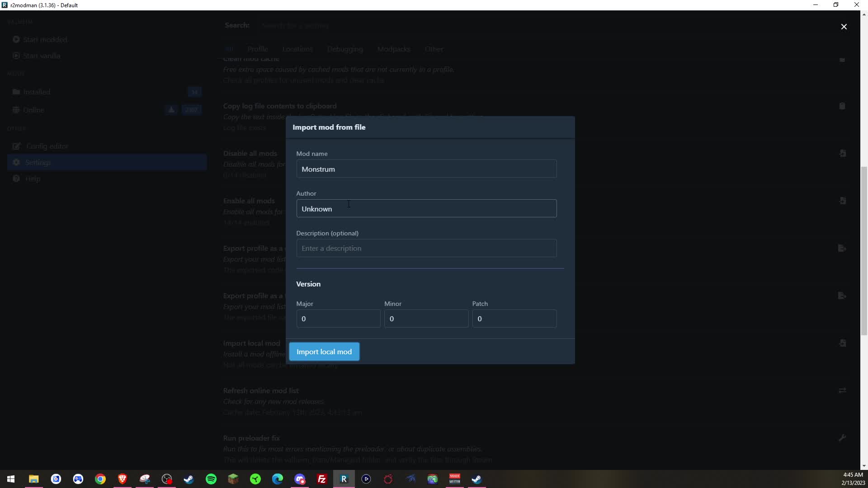
Task: Click the description input box
Action: [x=426, y=249]
